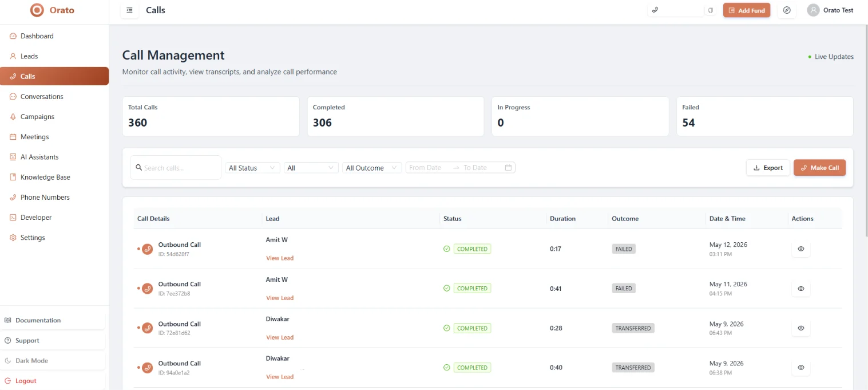868x390 pixels.
Task: Click the outbound call icon for ID 72e81d62
Action: point(147,328)
